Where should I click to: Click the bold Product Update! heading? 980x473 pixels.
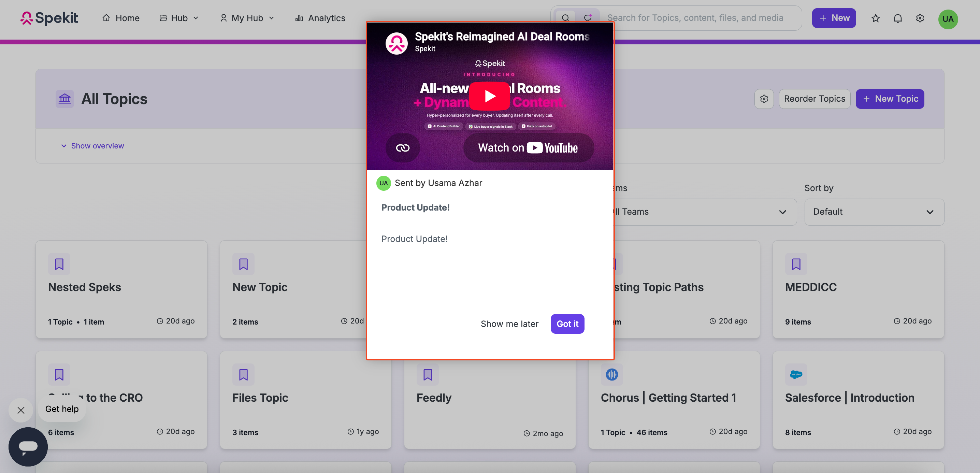tap(415, 207)
